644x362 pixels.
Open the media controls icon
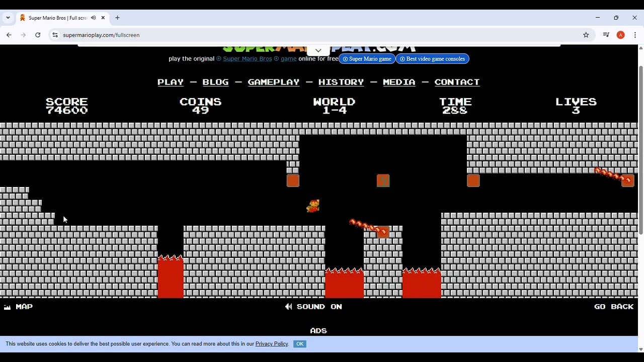[606, 35]
